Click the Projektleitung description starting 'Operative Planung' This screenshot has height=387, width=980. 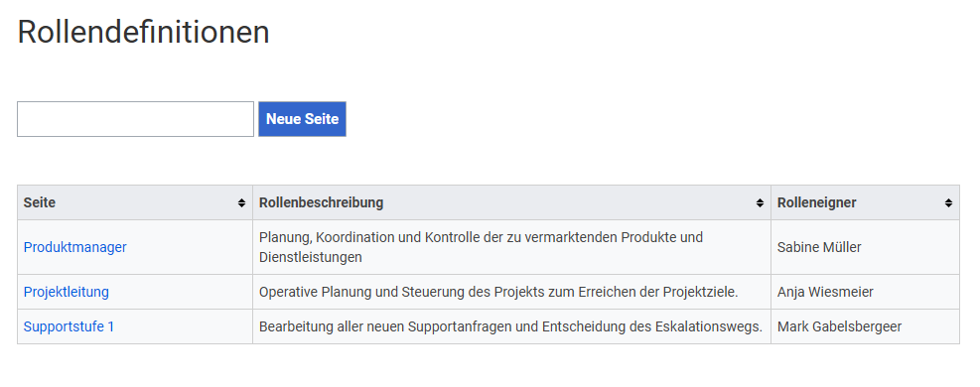pyautogui.click(x=498, y=292)
